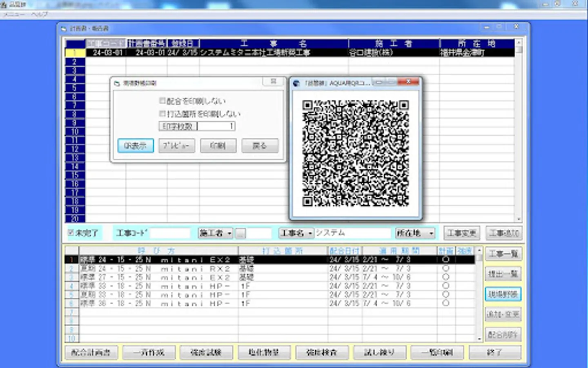This screenshot has height=368, width=588.
Task: Click the プレビュー preview button
Action: [x=177, y=146]
